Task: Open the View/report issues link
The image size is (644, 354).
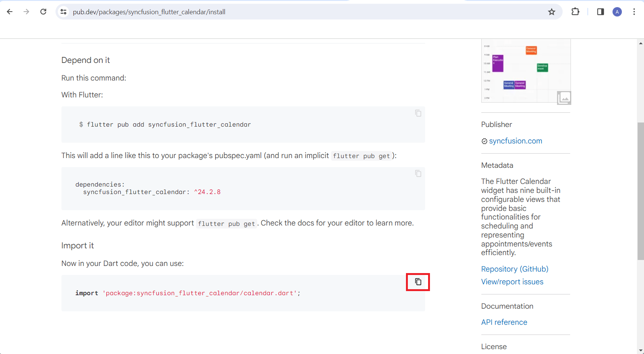Action: click(512, 282)
